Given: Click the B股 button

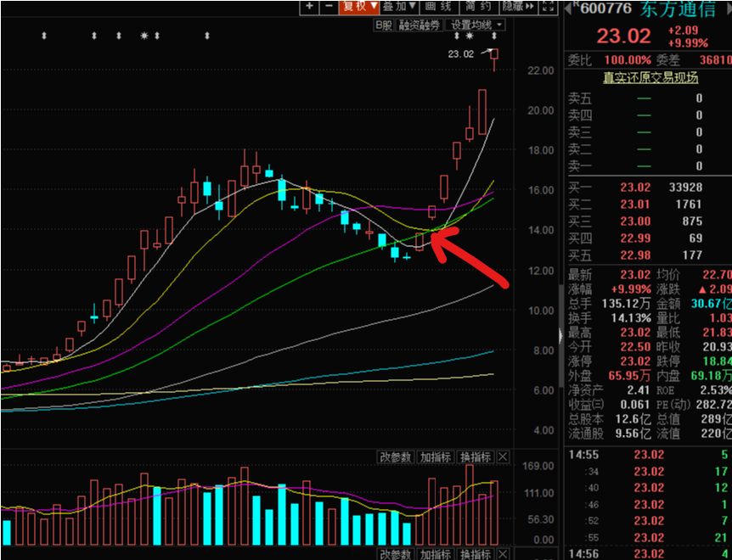Looking at the screenshot, I should point(384,25).
